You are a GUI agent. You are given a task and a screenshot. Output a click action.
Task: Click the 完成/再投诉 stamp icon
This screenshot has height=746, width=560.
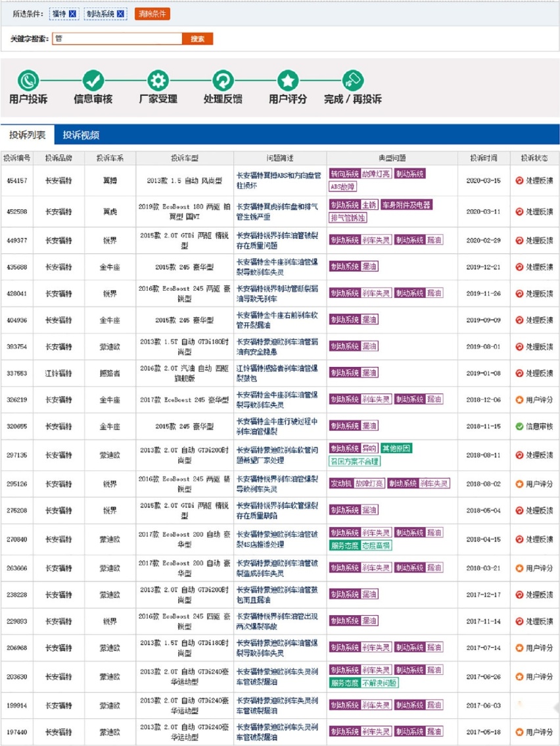pos(353,80)
